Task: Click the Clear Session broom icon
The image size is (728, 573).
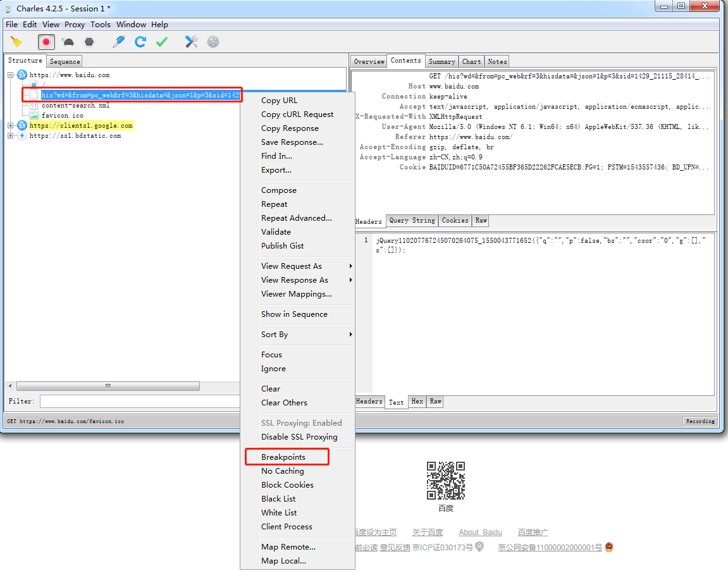Action: 16,42
